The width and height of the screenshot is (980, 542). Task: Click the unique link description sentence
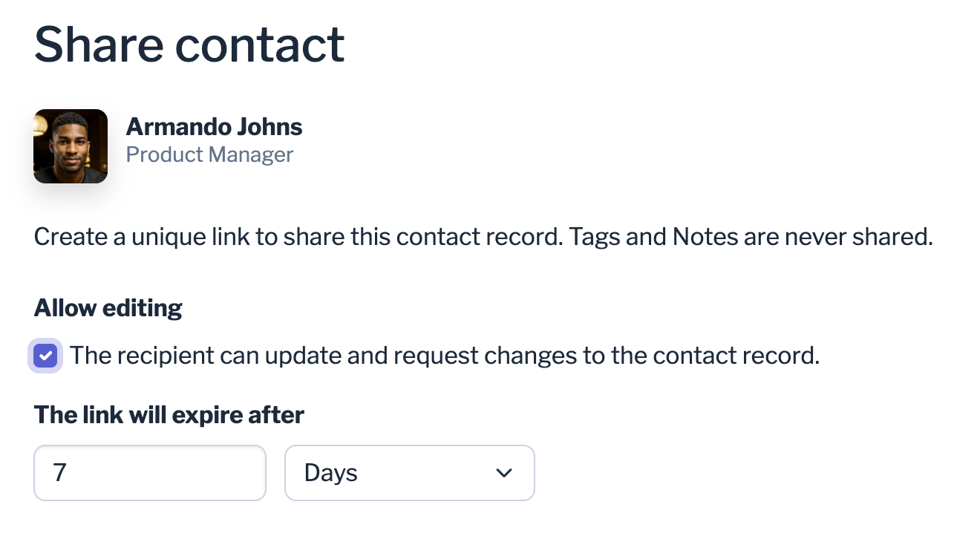(484, 236)
